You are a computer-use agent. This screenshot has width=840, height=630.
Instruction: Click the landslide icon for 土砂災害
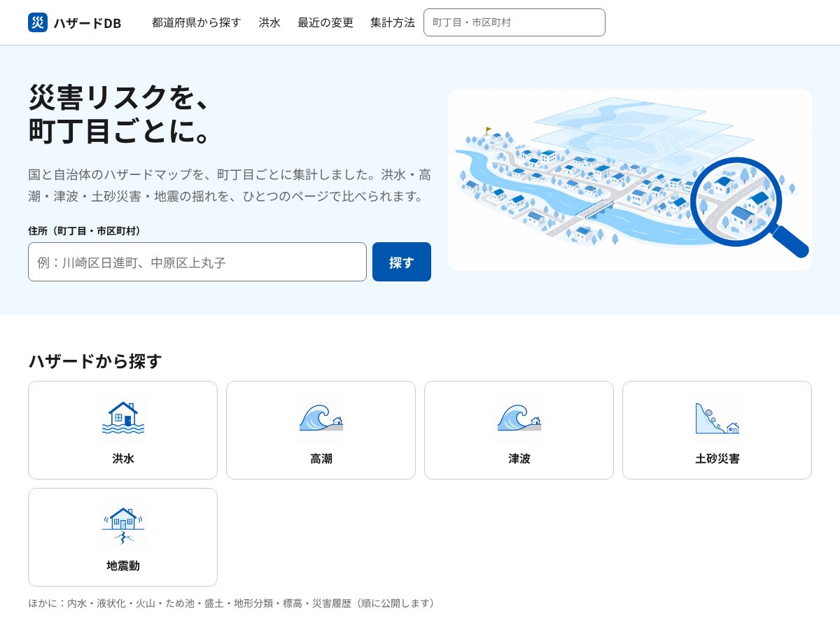point(717,418)
